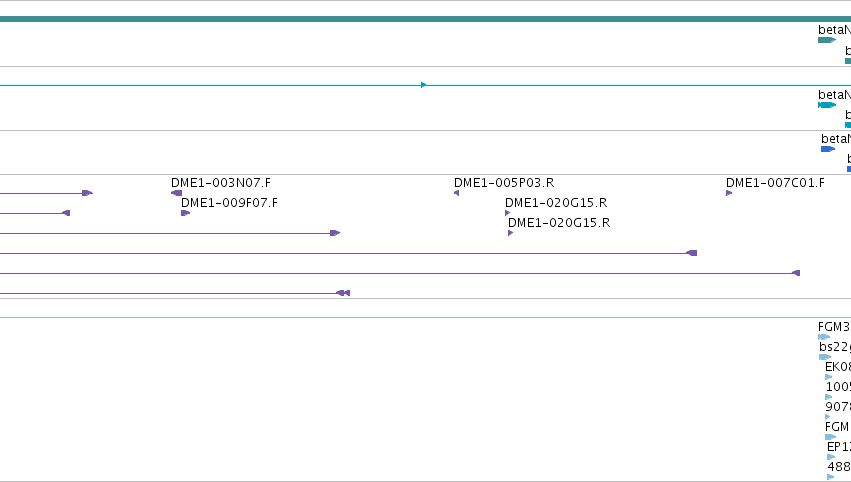Click the light blue glyph under bs22
851x482 pixels.
pos(825,357)
